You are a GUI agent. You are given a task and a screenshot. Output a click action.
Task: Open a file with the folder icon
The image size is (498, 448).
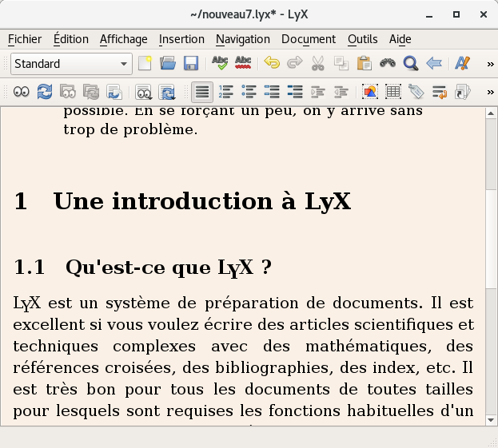(x=168, y=63)
